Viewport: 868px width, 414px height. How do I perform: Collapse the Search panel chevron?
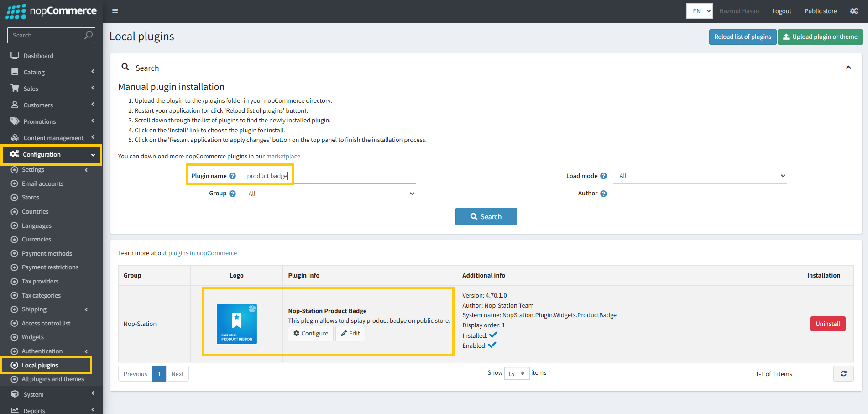click(848, 68)
